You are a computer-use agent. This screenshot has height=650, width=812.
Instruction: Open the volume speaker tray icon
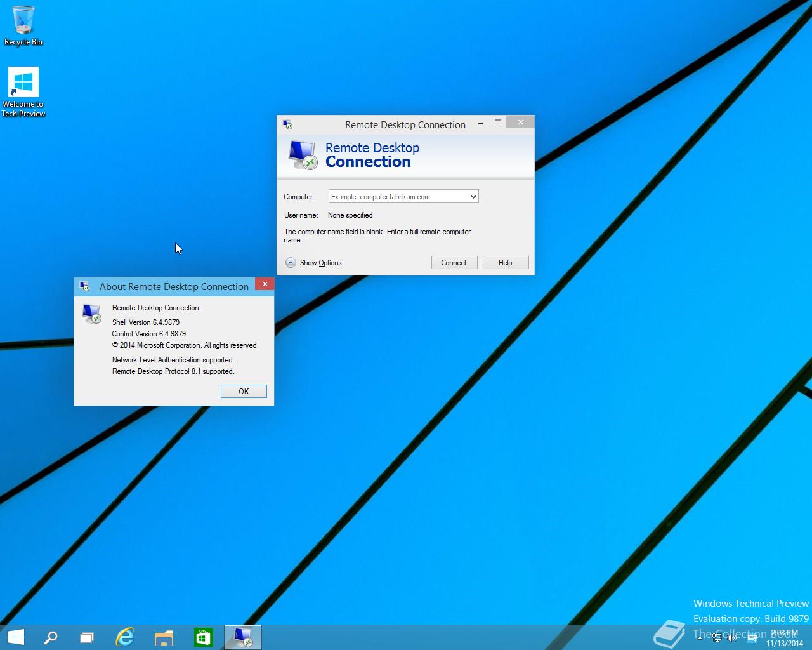click(x=733, y=638)
